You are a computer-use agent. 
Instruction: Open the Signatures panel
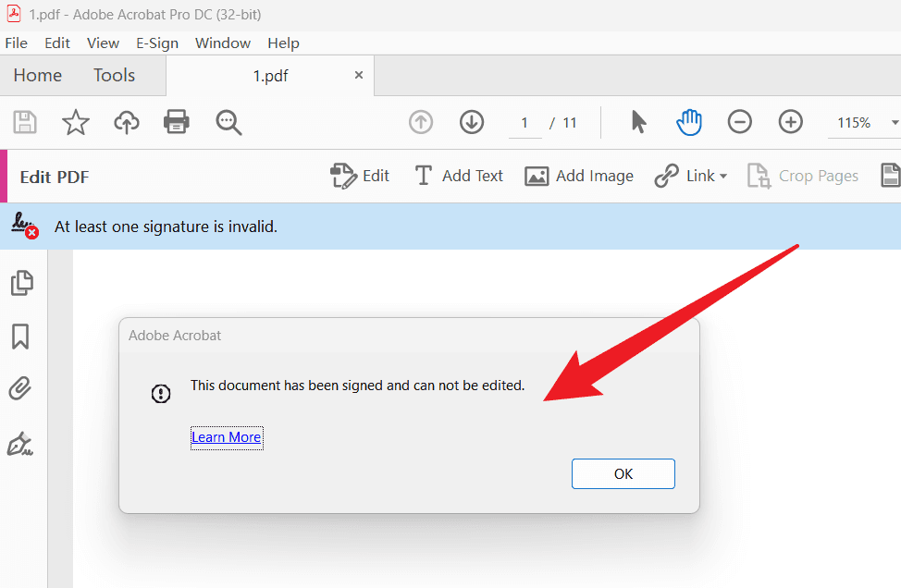click(20, 444)
